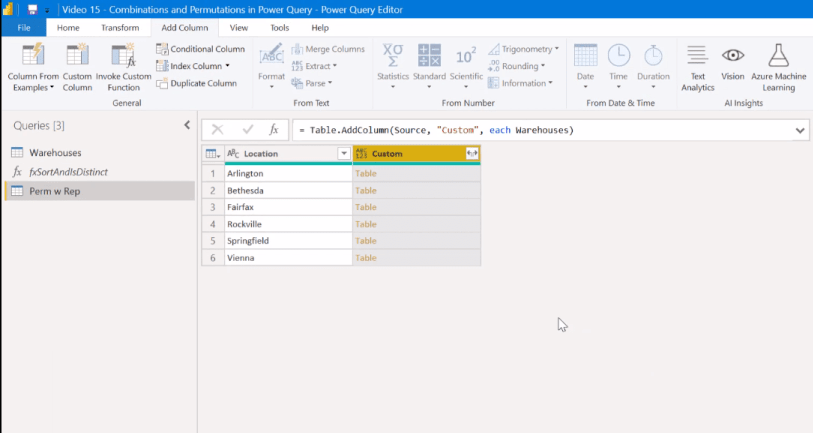Open the File tab
Screen dimensions: 813x433
pyautogui.click(x=24, y=27)
